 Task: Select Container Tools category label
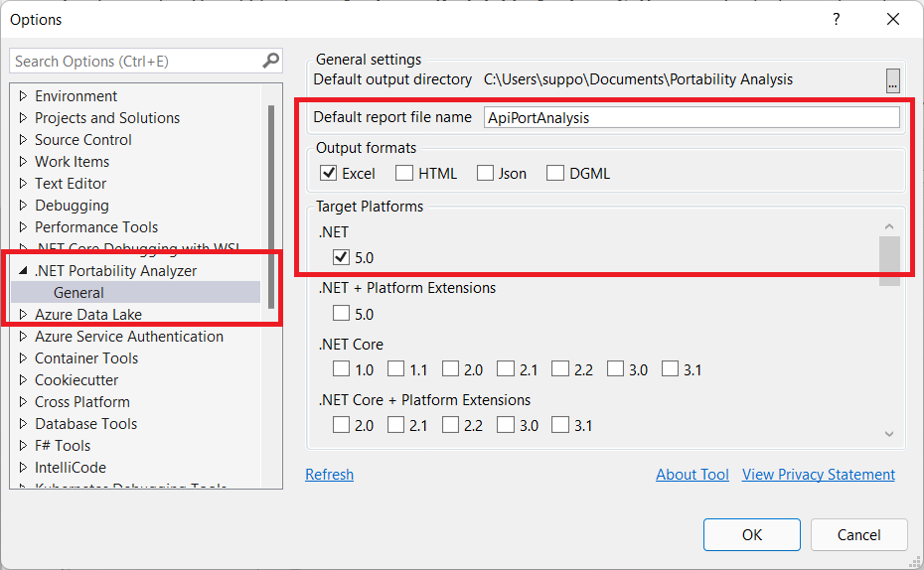point(86,357)
